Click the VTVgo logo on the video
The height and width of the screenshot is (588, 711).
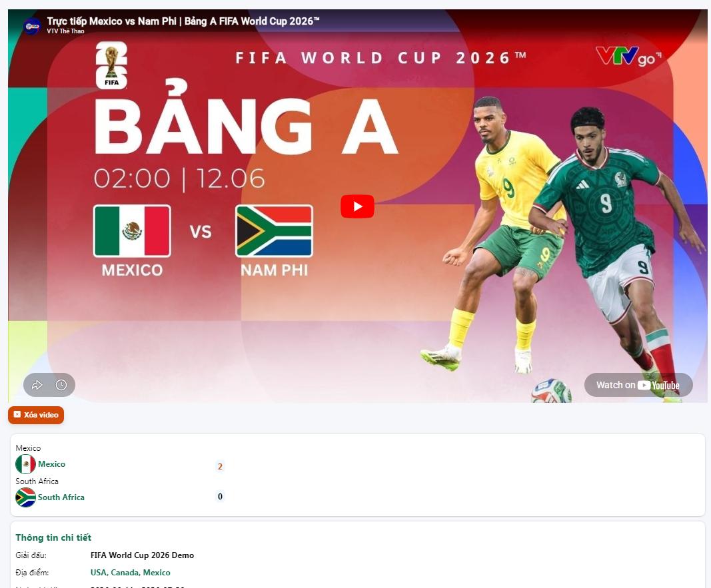[629, 57]
